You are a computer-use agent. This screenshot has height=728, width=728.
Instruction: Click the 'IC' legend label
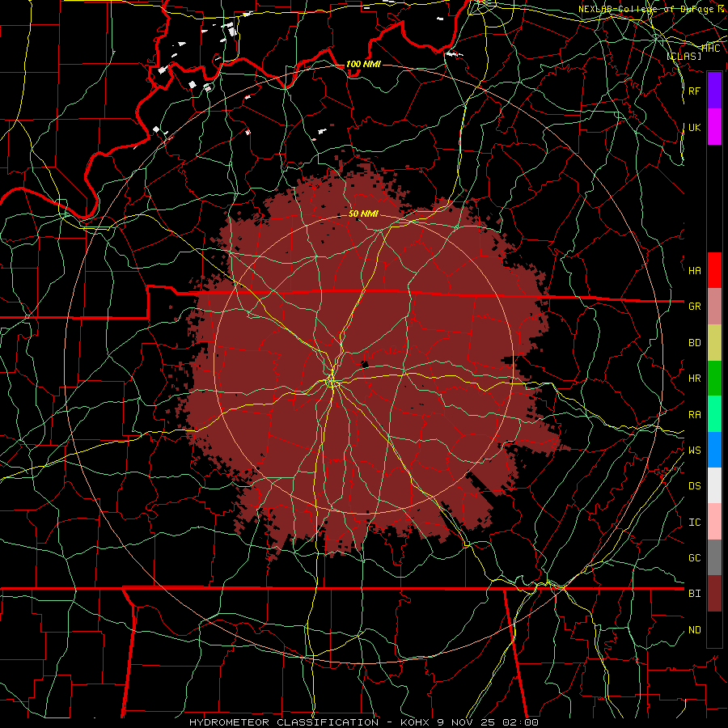[694, 523]
